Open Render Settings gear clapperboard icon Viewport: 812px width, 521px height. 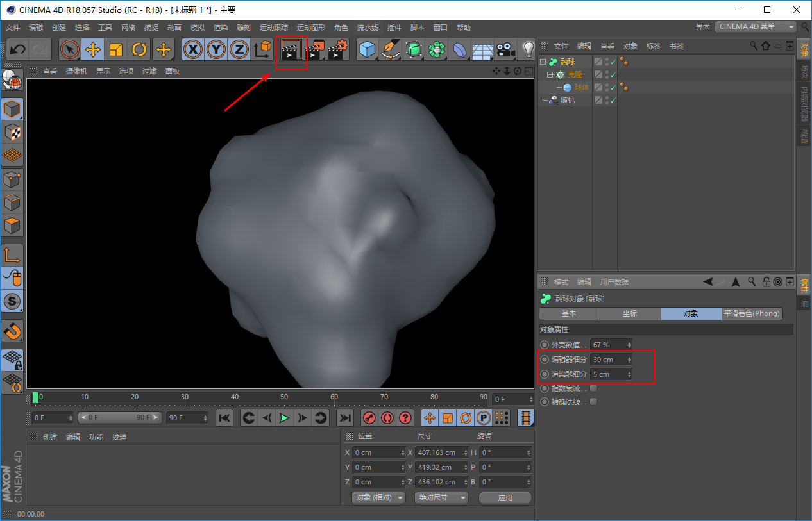tap(338, 49)
